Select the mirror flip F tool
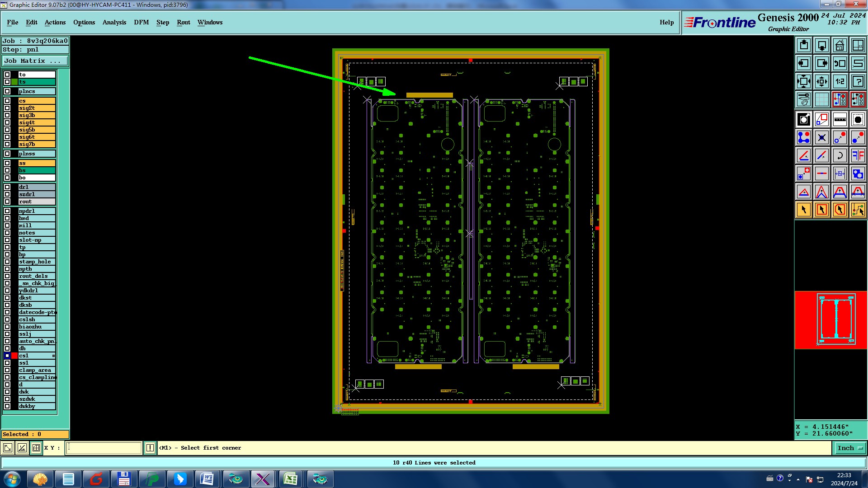868x488 pixels. (858, 155)
